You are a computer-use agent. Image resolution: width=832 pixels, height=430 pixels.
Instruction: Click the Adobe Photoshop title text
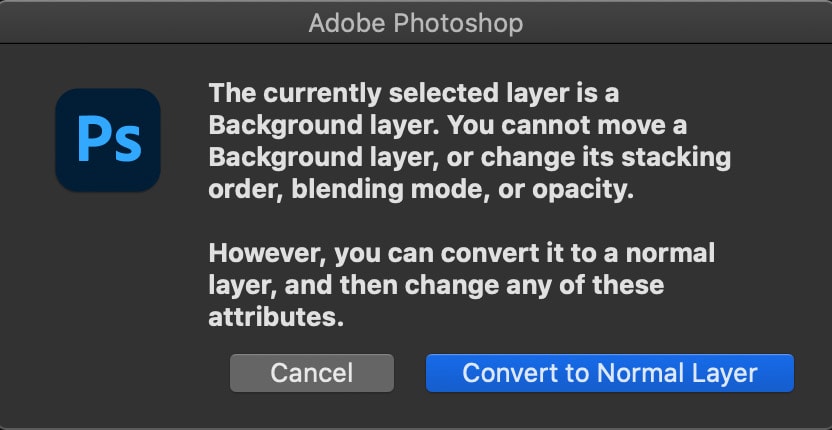(x=415, y=23)
